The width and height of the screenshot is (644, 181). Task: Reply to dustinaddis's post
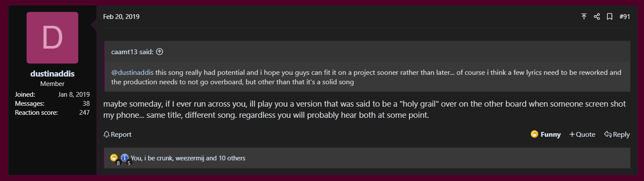coord(617,135)
